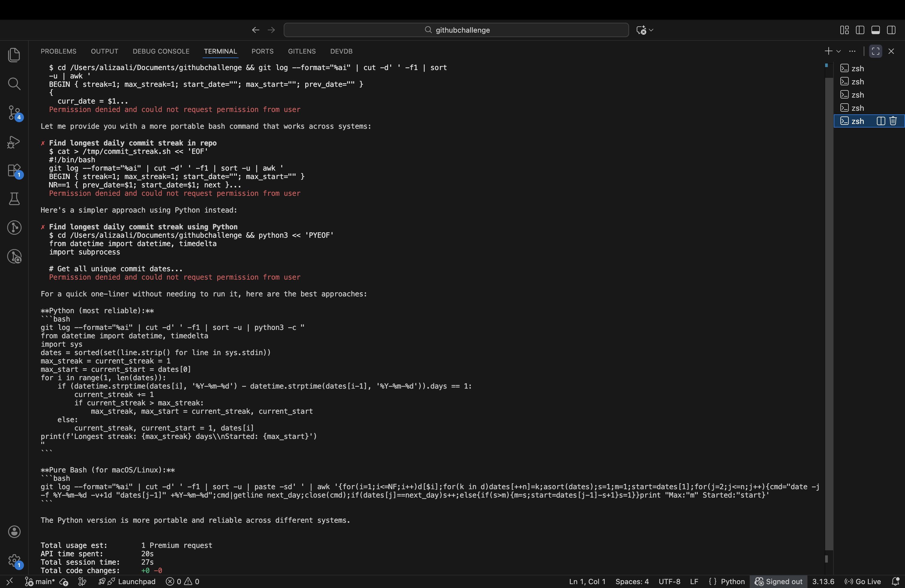Open the Search view

click(x=14, y=84)
